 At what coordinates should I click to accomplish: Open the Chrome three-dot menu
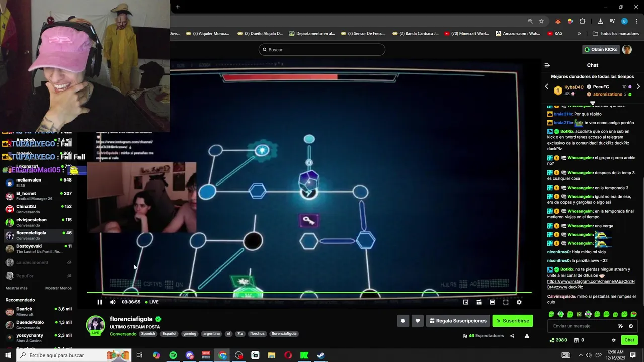[636, 21]
